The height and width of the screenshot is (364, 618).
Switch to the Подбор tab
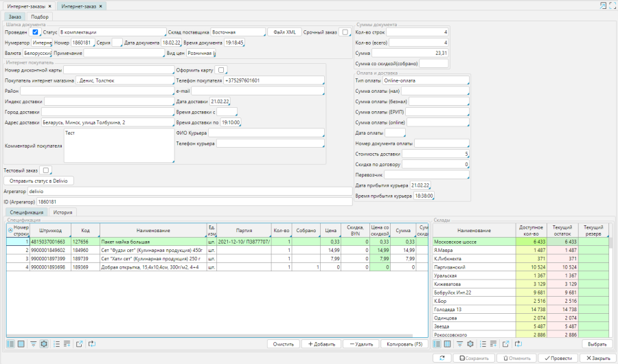tap(41, 16)
